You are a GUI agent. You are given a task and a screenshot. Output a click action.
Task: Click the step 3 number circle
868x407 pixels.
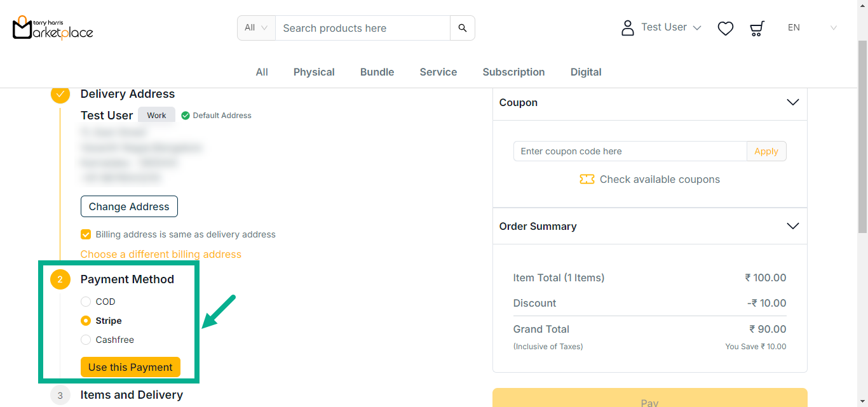click(x=60, y=395)
